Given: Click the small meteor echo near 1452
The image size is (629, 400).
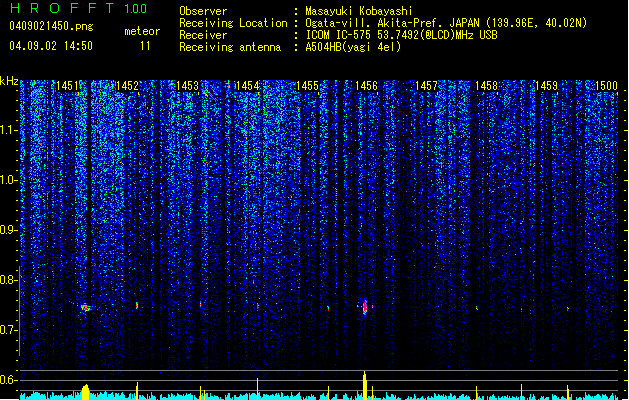Looking at the screenshot, I should 137,306.
